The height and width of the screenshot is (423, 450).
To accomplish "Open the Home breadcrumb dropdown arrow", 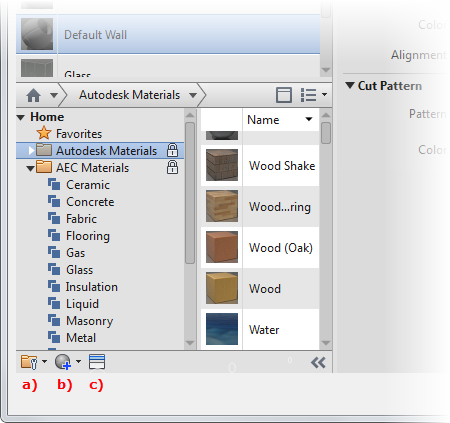I will pos(54,95).
